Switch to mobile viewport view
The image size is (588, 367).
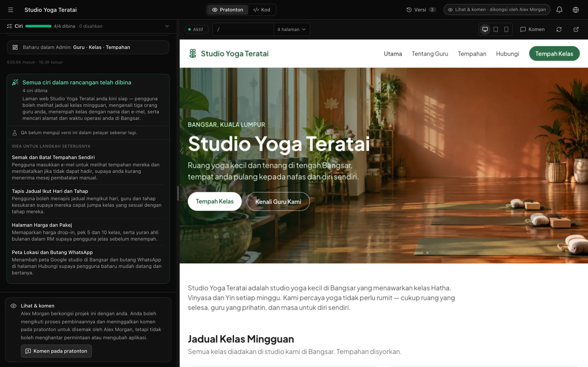[x=506, y=29]
